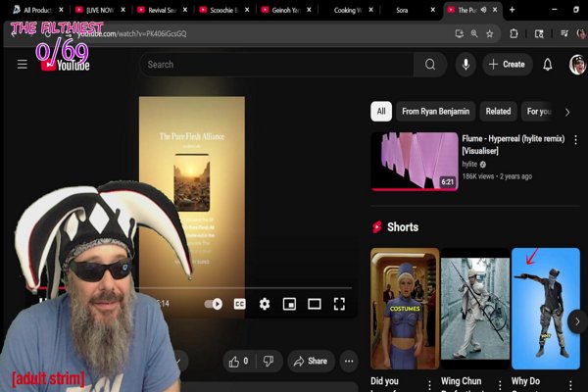Show next Shorts with right arrow

(x=577, y=321)
